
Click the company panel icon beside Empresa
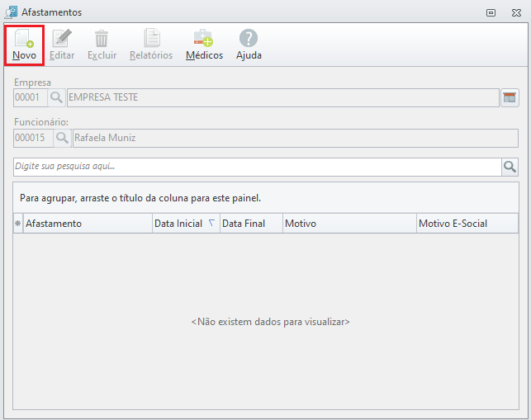510,98
